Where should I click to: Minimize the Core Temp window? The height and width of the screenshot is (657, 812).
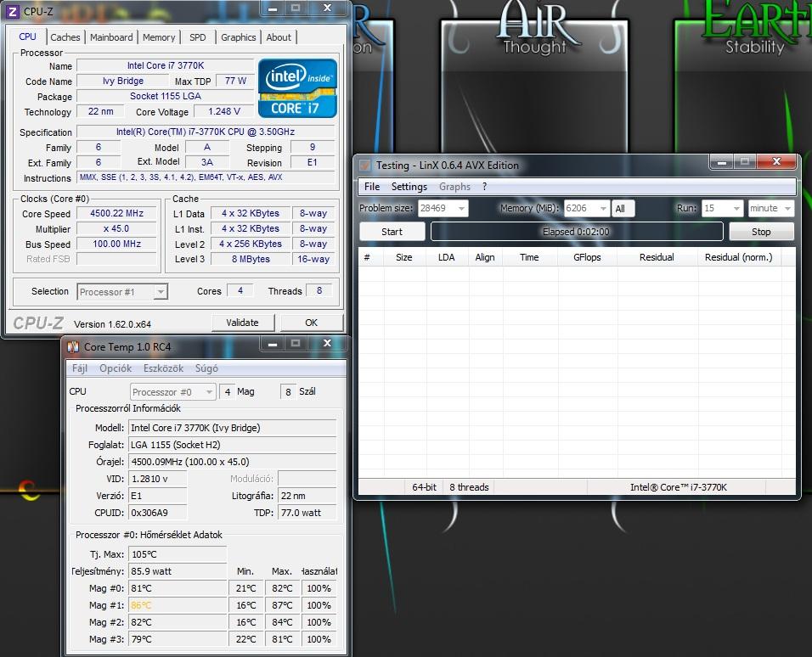(x=273, y=344)
